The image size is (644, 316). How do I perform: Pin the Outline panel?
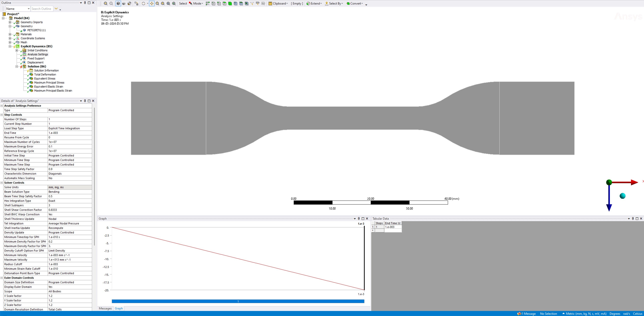point(85,3)
